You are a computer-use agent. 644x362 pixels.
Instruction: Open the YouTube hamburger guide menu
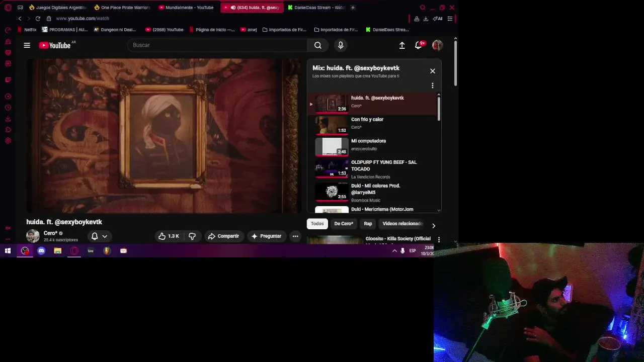[27, 45]
